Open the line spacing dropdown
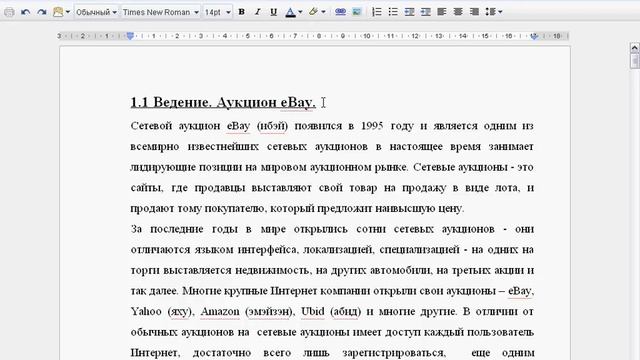 (493, 12)
